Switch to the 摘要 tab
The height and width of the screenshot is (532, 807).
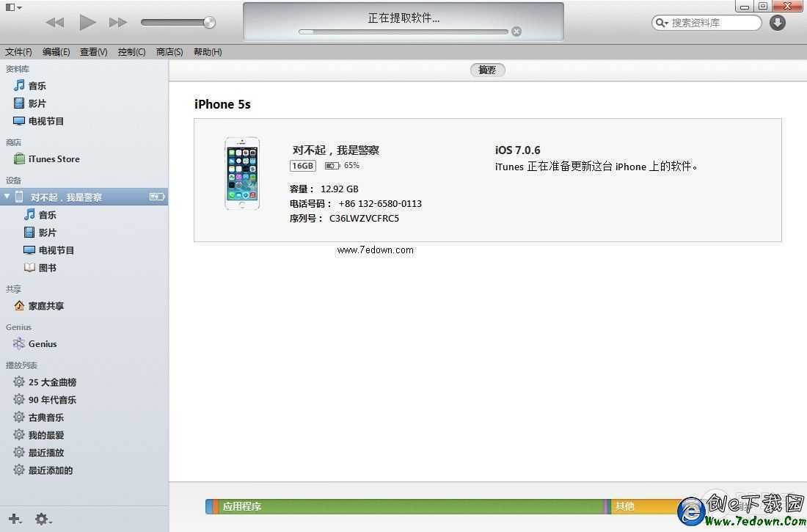487,70
